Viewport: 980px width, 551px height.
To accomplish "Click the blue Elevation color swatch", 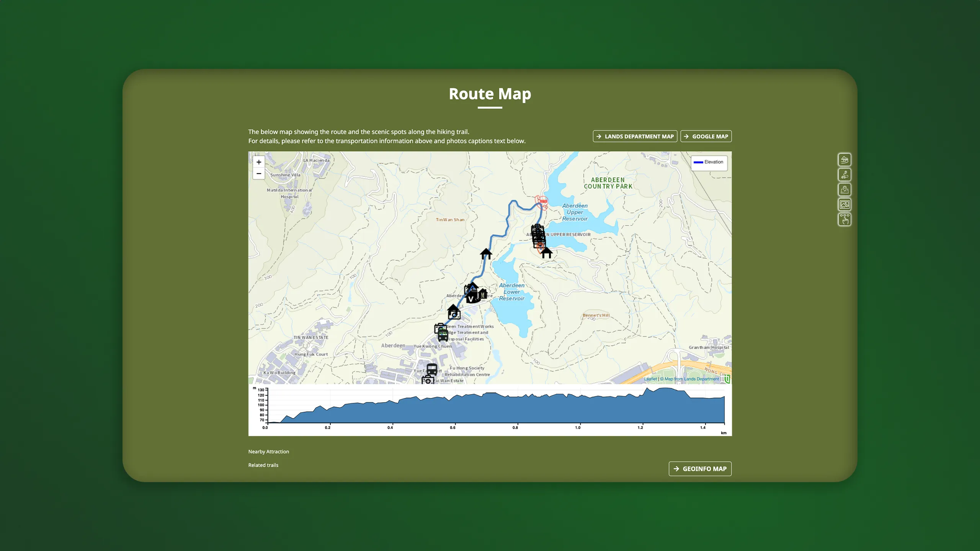I will tap(698, 162).
